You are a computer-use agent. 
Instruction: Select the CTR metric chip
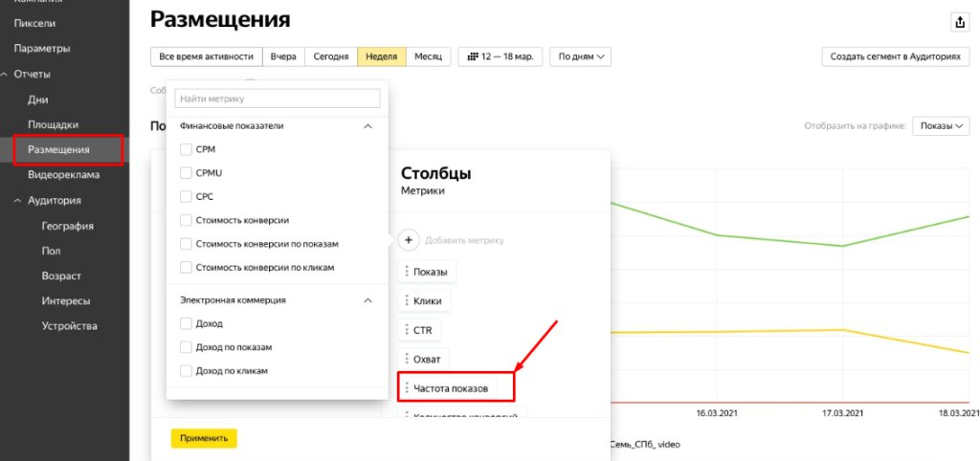click(x=419, y=330)
